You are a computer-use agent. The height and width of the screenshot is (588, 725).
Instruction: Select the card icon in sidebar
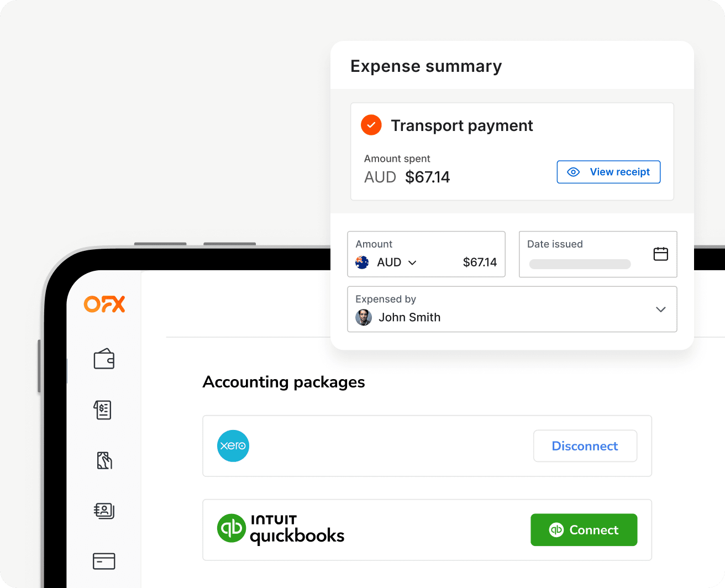(x=104, y=561)
